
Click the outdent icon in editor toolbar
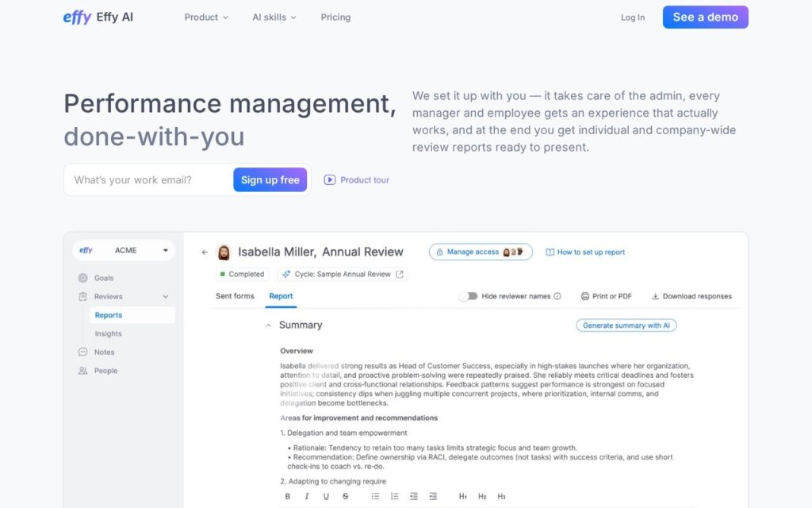coord(414,497)
